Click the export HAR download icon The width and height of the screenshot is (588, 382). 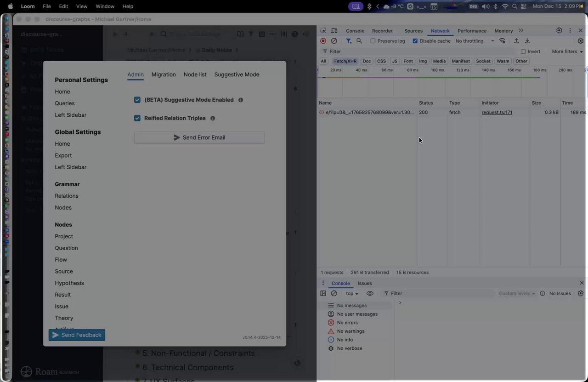click(527, 41)
